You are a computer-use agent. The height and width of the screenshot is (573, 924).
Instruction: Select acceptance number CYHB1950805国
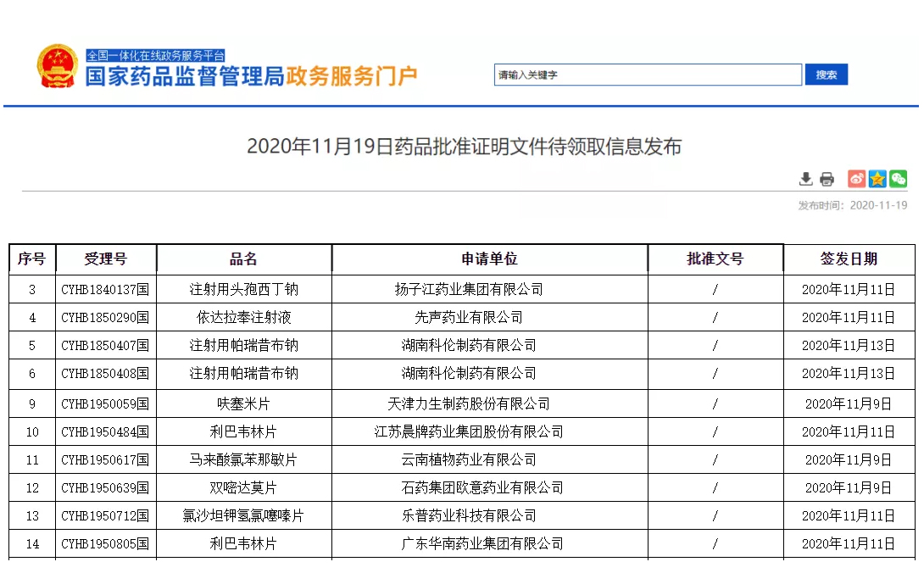[x=105, y=543]
